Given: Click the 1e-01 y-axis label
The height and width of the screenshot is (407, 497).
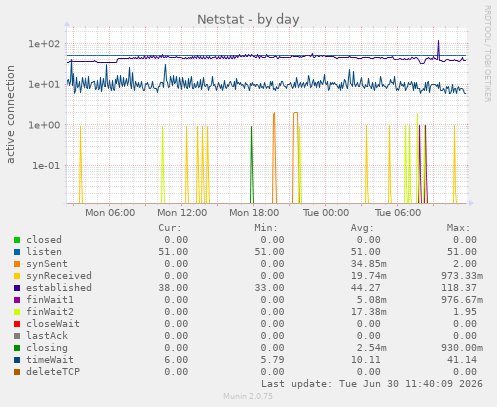Looking at the screenshot, I should [46, 166].
